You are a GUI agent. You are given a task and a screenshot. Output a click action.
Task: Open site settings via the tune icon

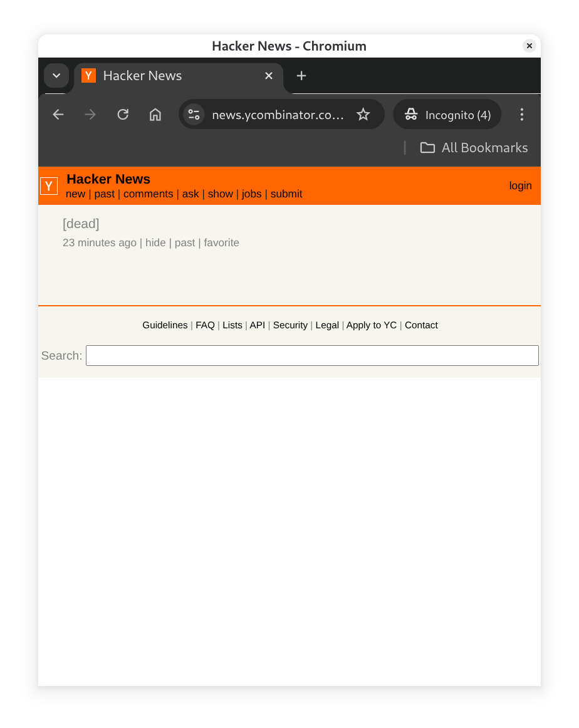click(x=194, y=114)
